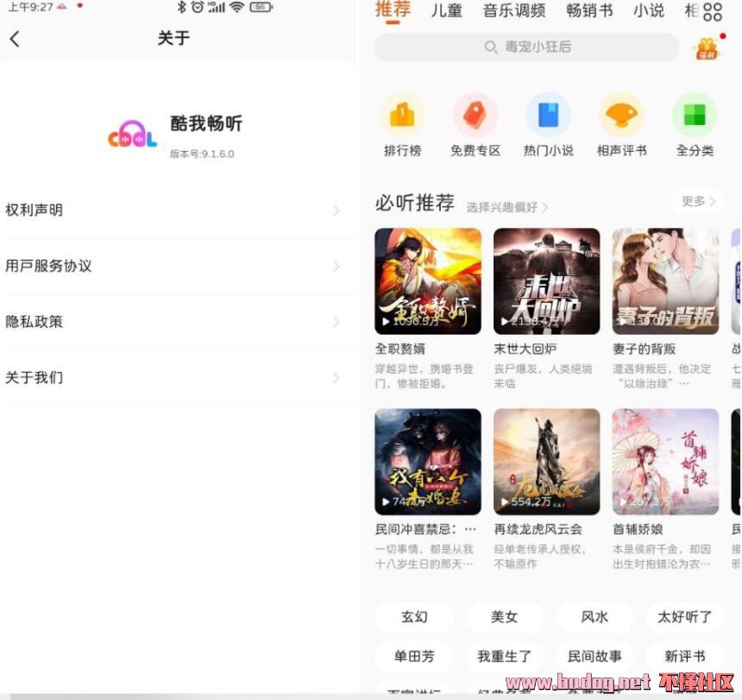
Task: Select the 玄幻 tag button
Action: (414, 616)
